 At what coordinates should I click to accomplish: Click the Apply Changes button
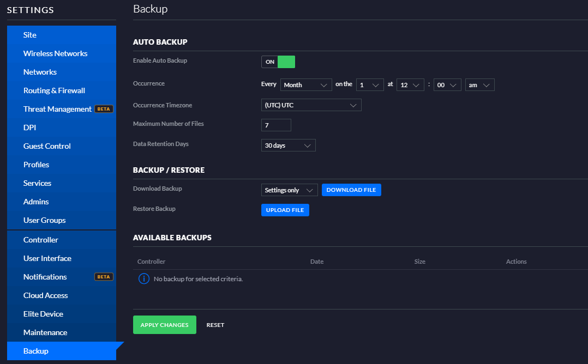pyautogui.click(x=164, y=325)
